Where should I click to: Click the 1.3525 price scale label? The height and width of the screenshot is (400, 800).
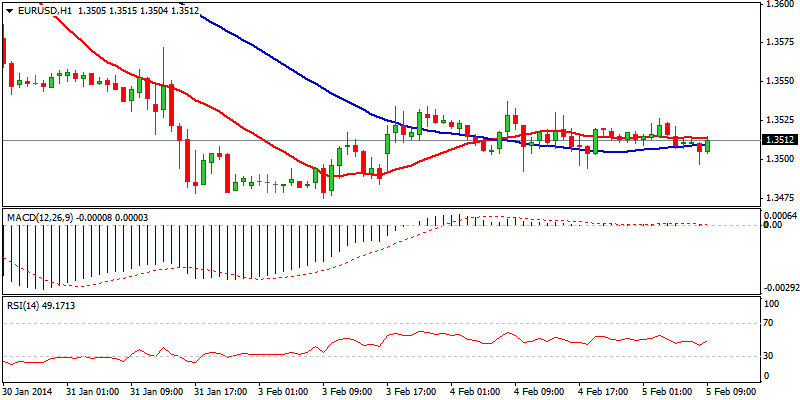coord(779,120)
